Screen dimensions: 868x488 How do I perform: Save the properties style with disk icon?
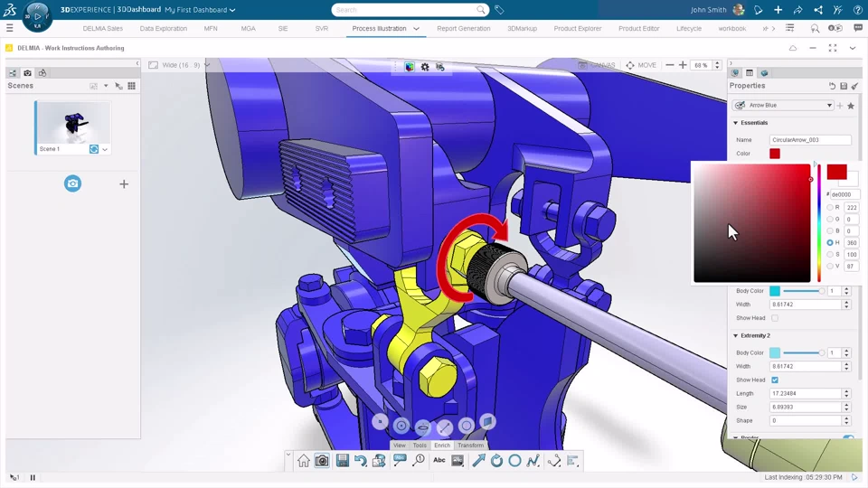[844, 86]
